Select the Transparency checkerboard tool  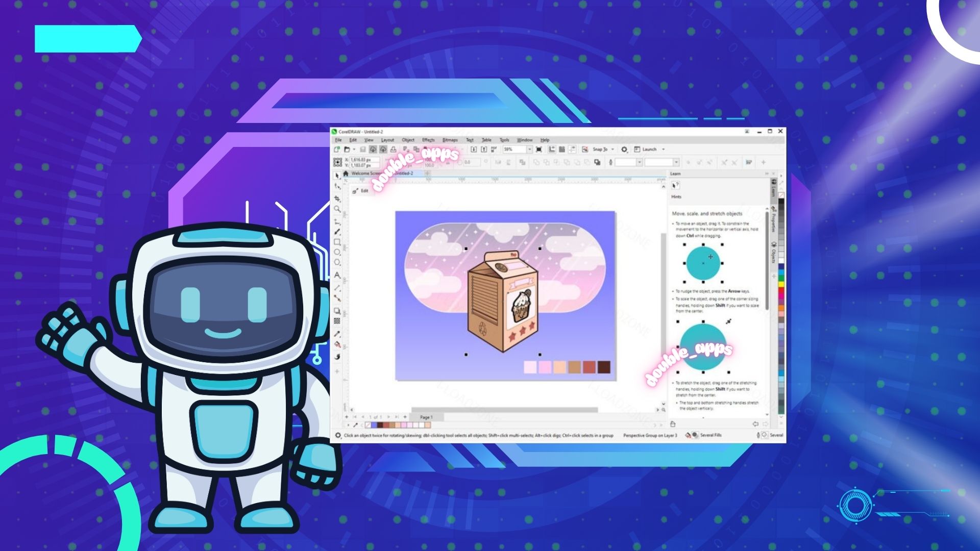337,320
